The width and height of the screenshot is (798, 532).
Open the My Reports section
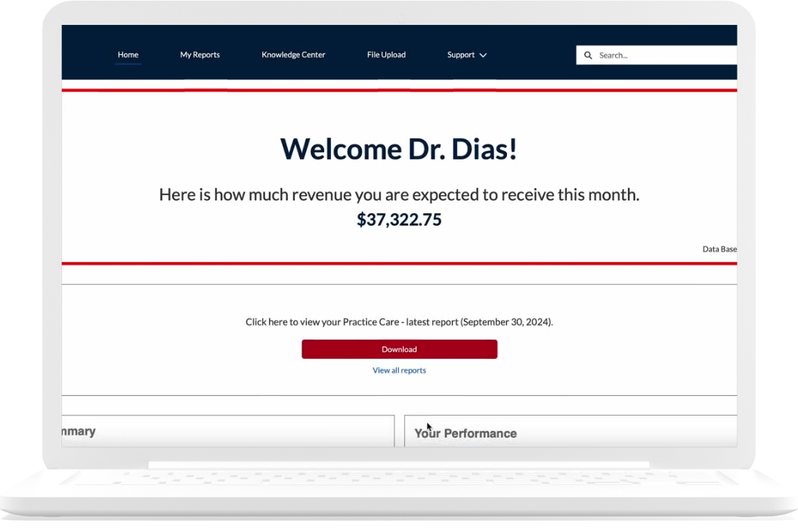point(199,54)
